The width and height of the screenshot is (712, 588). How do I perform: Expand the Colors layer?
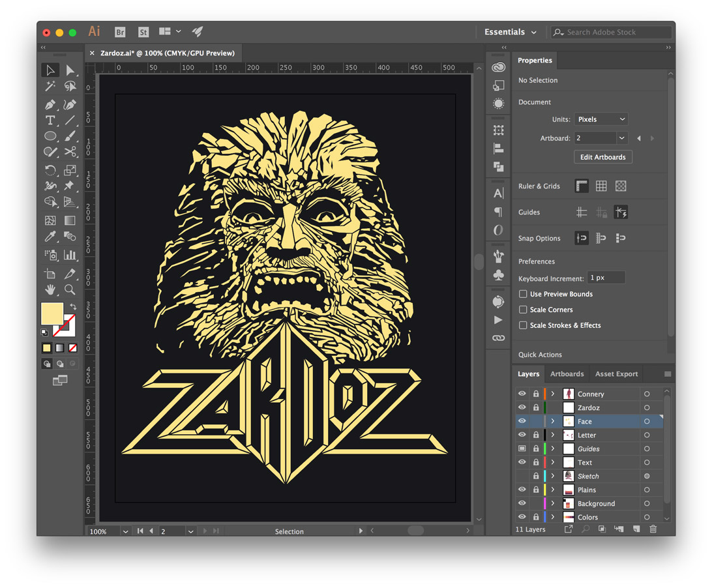(x=553, y=517)
